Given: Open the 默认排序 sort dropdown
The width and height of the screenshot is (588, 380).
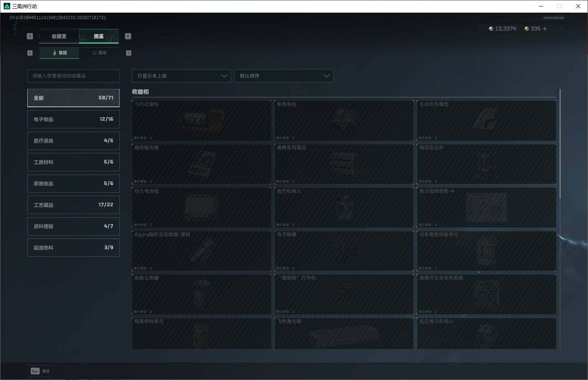Looking at the screenshot, I should pyautogui.click(x=284, y=76).
